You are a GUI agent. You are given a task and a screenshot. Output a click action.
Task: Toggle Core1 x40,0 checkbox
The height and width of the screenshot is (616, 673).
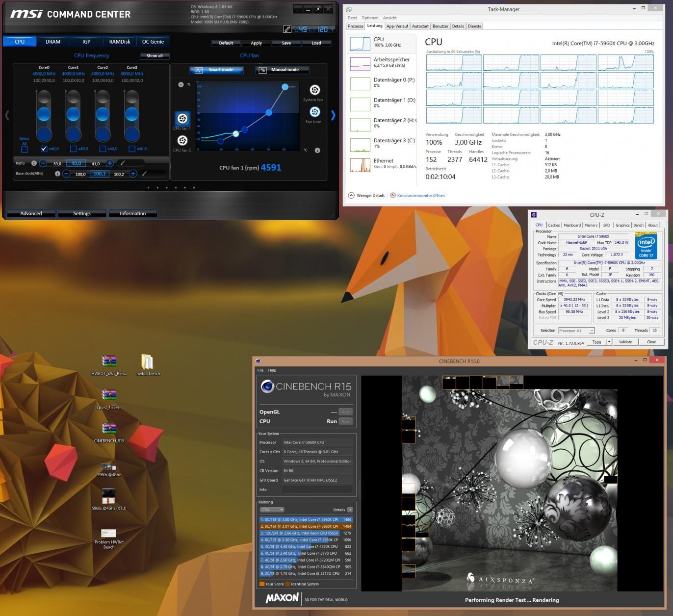click(x=74, y=149)
